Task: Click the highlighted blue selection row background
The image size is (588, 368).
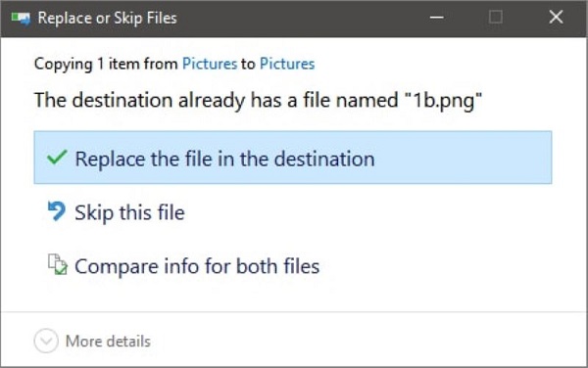Action: [x=462, y=158]
